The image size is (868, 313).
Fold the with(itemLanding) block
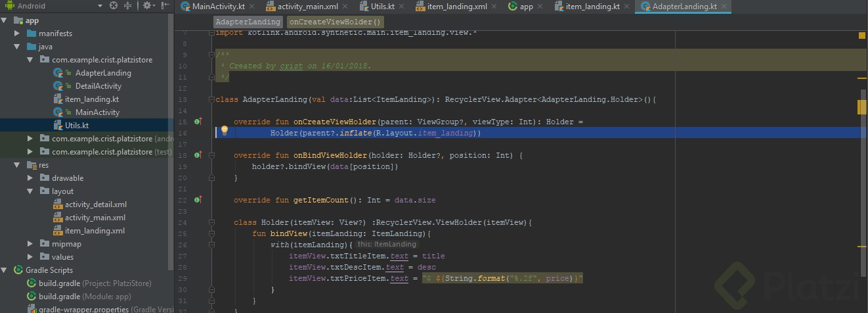coord(212,245)
